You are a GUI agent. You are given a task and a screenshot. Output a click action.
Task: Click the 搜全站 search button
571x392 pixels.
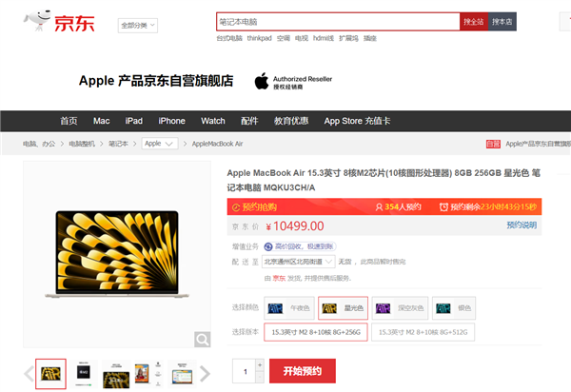[473, 22]
